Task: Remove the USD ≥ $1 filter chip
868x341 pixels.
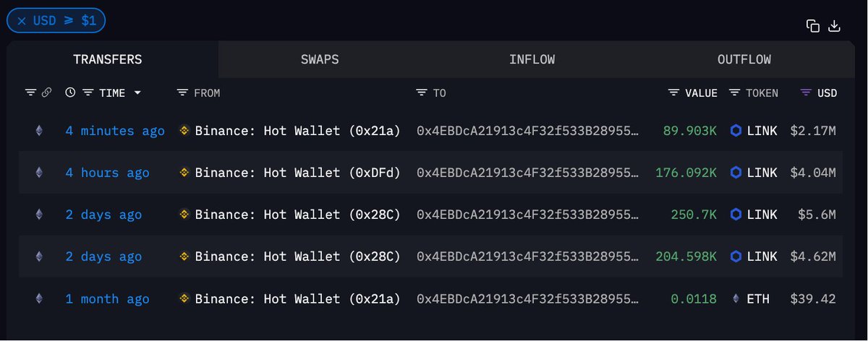Action: coord(22,21)
